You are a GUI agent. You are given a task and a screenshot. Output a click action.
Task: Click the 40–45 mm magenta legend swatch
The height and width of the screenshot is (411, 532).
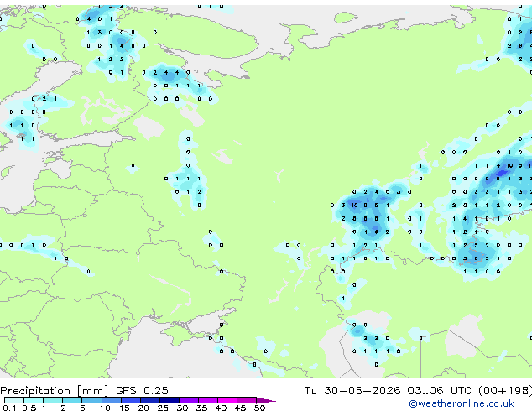click(227, 400)
